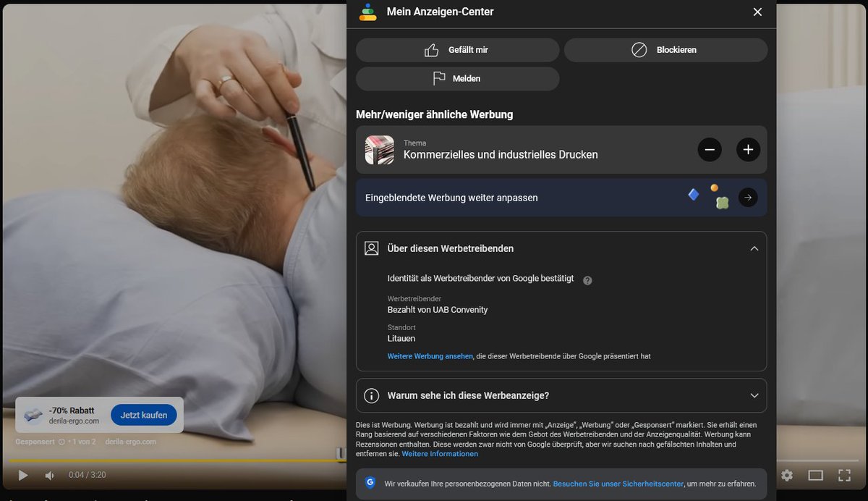The height and width of the screenshot is (501, 868).
Task: Close the Mein Anzeigen-Center dialog
Action: coord(757,12)
